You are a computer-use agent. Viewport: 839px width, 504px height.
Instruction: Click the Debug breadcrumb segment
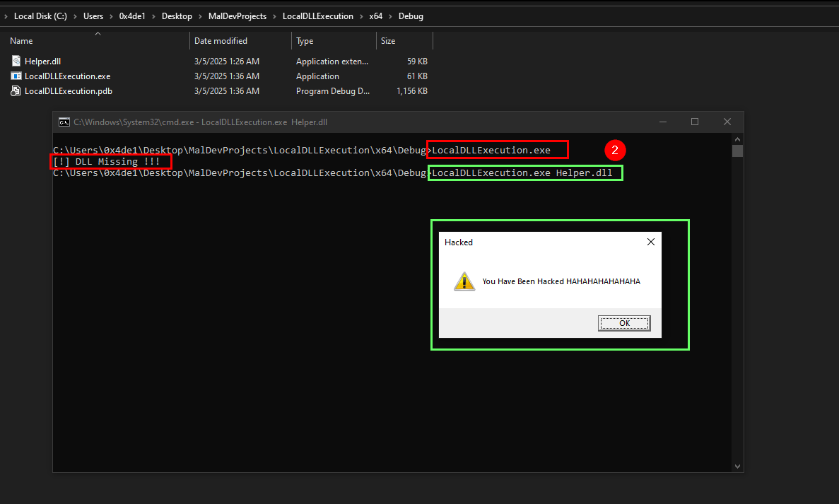(x=411, y=16)
